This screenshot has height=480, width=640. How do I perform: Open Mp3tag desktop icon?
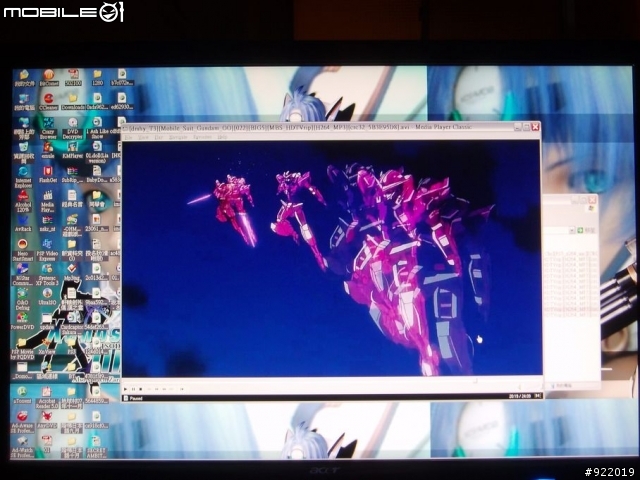coord(72,273)
